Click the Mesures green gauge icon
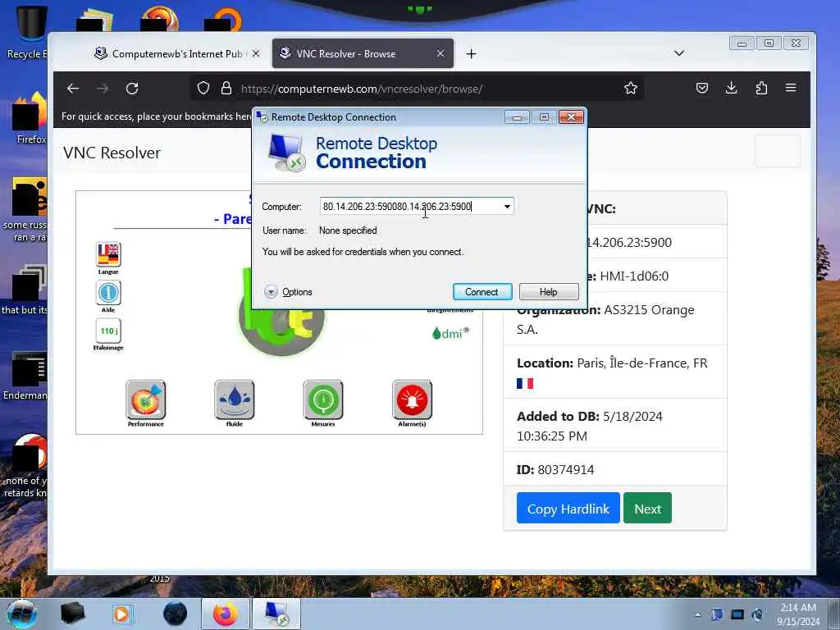Image resolution: width=840 pixels, height=630 pixels. pos(323,399)
